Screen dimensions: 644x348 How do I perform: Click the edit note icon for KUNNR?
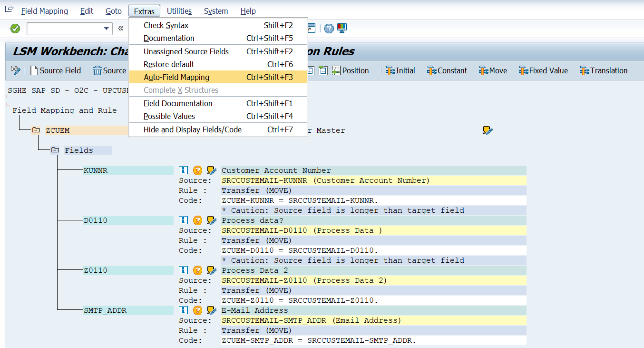(212, 170)
